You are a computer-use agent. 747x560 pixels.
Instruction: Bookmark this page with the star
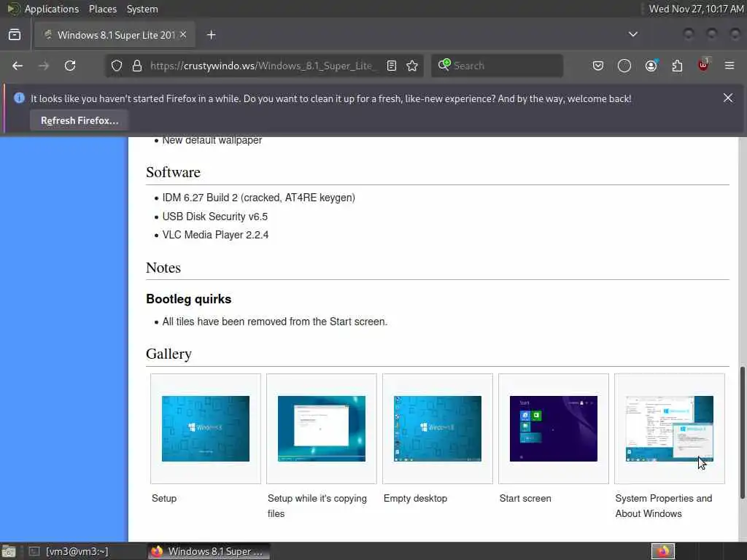(x=413, y=66)
